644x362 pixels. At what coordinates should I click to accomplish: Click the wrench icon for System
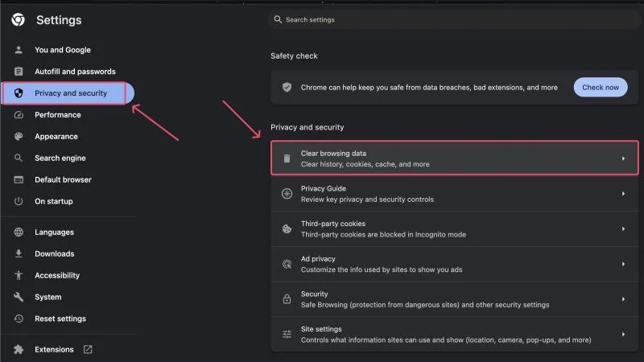coord(19,297)
